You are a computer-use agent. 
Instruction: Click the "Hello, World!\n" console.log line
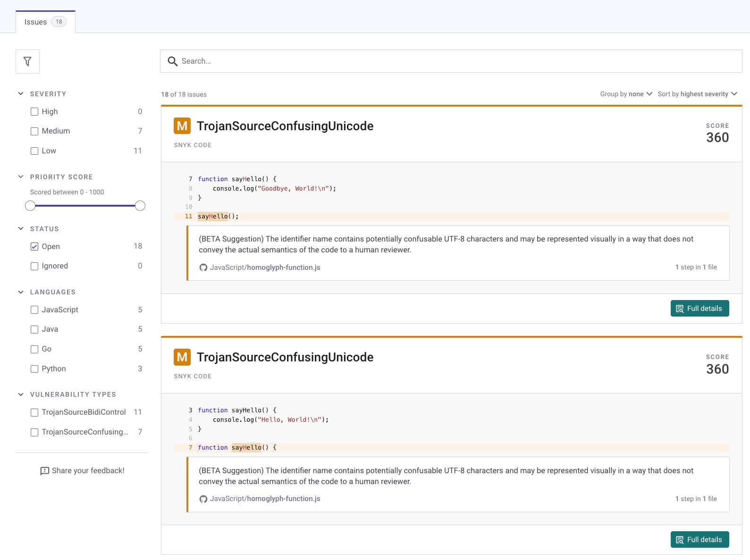(270, 419)
